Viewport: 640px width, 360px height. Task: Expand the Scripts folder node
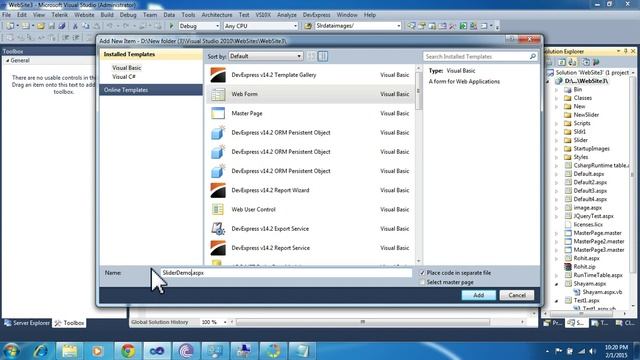pyautogui.click(x=557, y=123)
